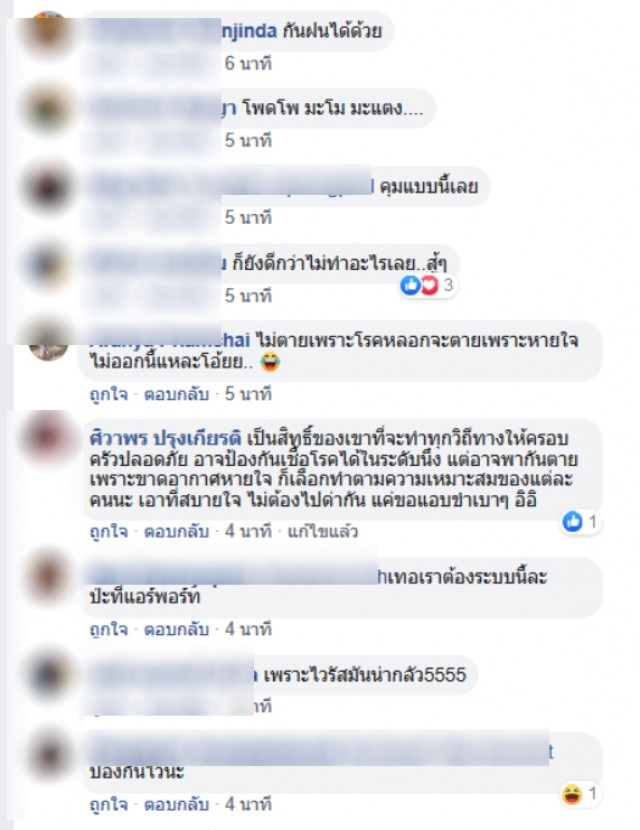This screenshot has height=830, width=640.
Task: Open the avatar beside the คุมแบบนี้เลย comment
Action: click(x=48, y=186)
